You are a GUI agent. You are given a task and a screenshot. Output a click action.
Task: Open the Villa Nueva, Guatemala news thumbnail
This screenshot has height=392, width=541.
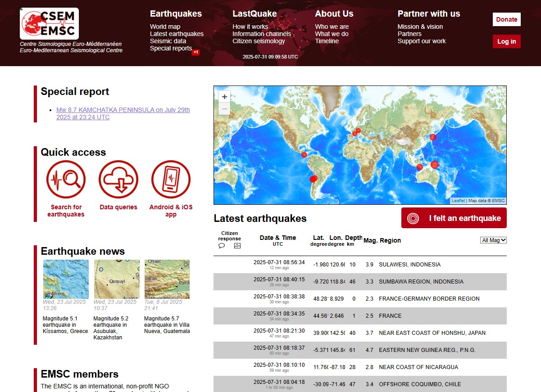167,279
